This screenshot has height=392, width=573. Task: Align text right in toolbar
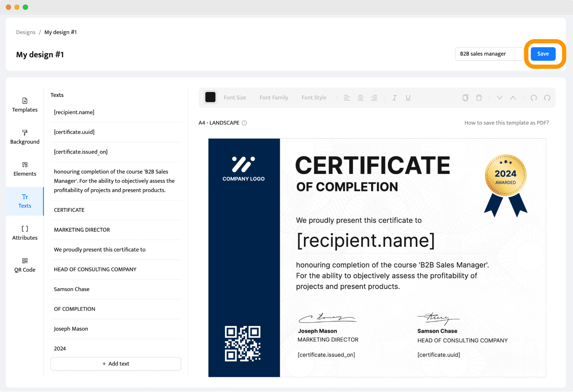374,98
